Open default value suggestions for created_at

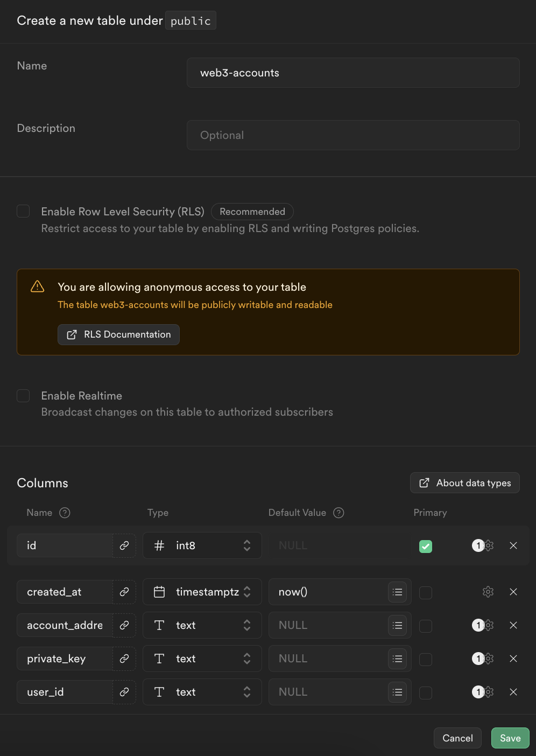click(398, 592)
